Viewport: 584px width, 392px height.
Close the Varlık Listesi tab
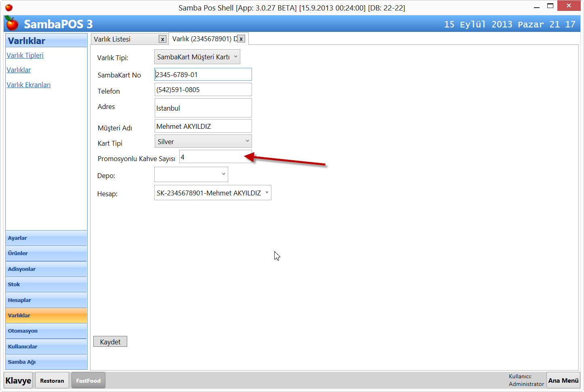coord(162,39)
